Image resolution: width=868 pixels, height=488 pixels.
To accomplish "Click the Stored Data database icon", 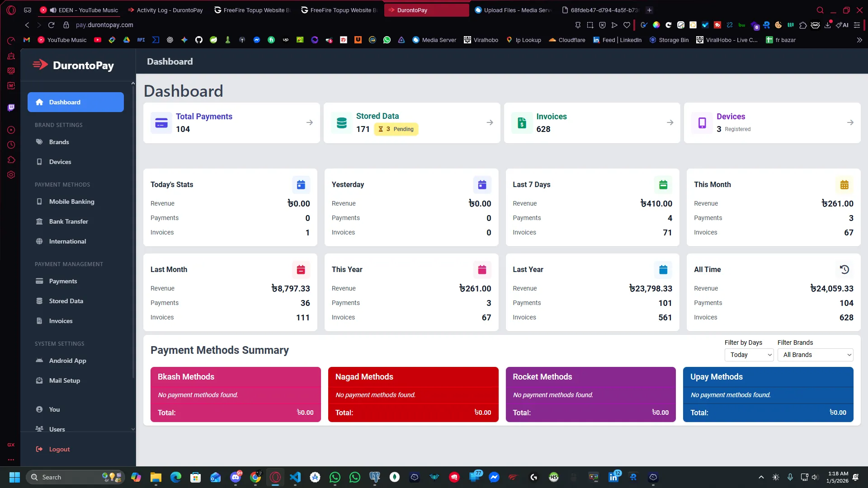I will (342, 123).
